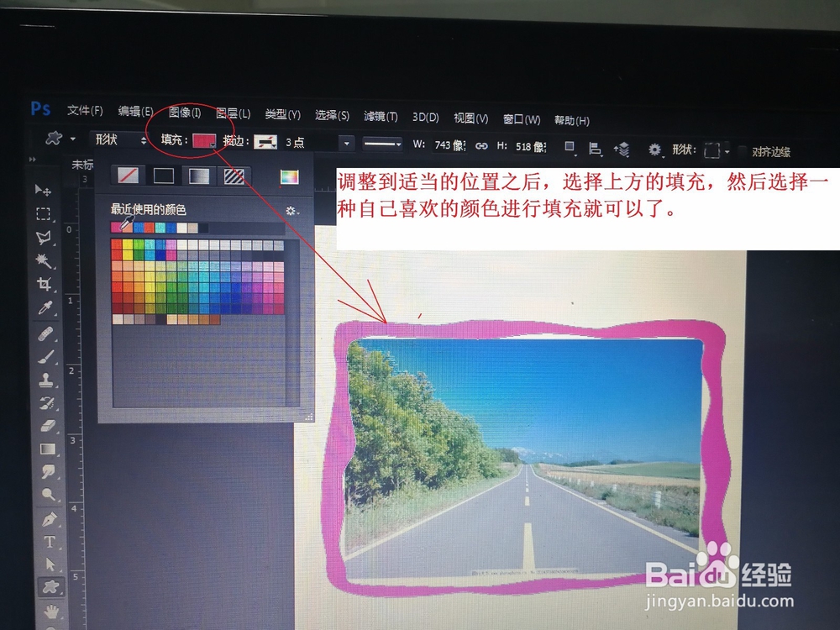This screenshot has width=840, height=630.
Task: Open the fill settings gear menu
Action: [x=290, y=211]
